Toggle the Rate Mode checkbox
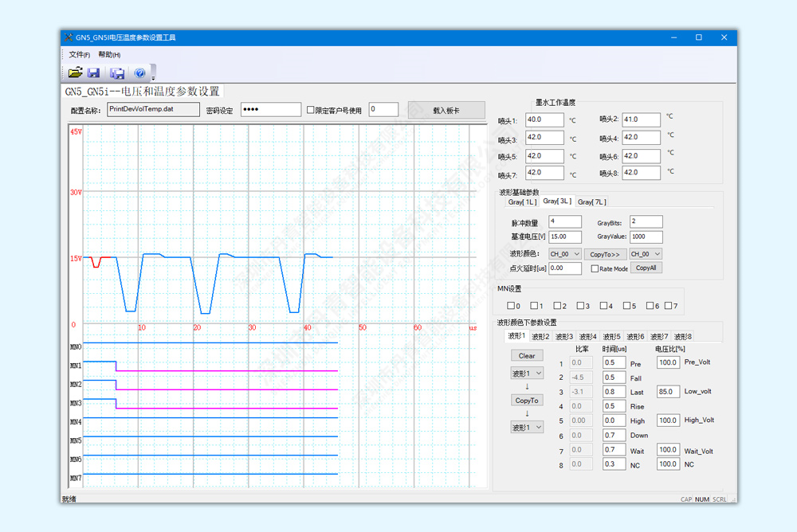The image size is (797, 532). (x=595, y=268)
